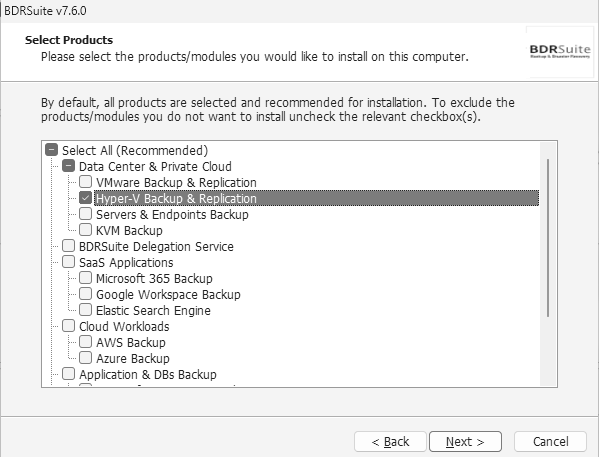The height and width of the screenshot is (457, 599).
Task: Check the Cloud Workloads checkbox
Action: point(68,326)
